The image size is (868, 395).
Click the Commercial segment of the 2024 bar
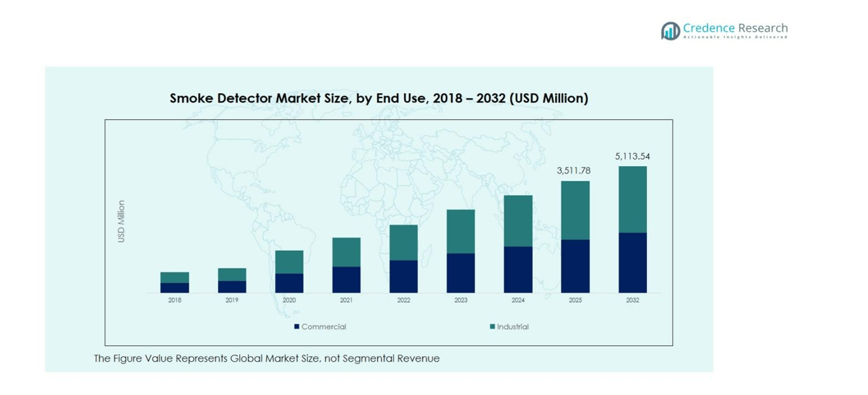[518, 269]
